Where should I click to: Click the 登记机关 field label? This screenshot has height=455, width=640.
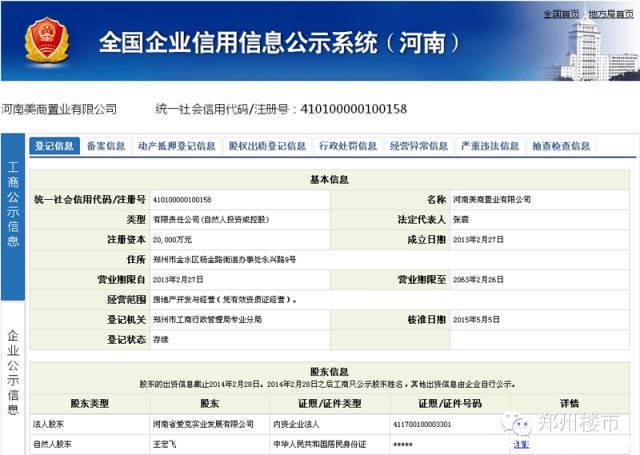pyautogui.click(x=126, y=320)
